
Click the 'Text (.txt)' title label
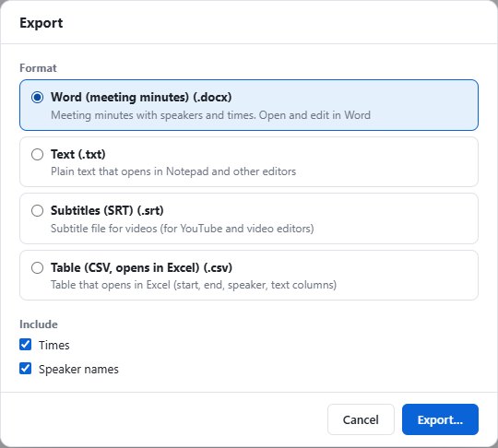(78, 154)
